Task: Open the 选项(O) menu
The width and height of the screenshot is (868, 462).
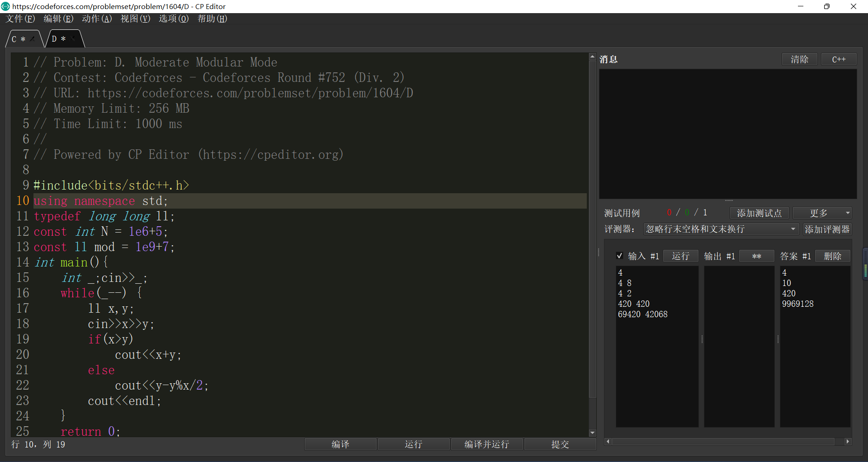Action: pyautogui.click(x=174, y=19)
